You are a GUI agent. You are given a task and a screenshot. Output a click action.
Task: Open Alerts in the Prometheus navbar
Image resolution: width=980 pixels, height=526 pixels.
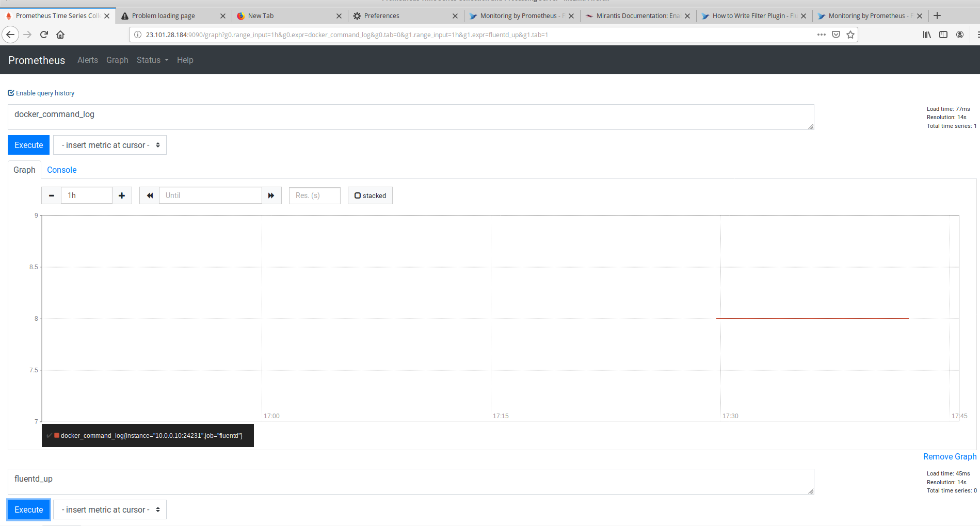(x=88, y=60)
